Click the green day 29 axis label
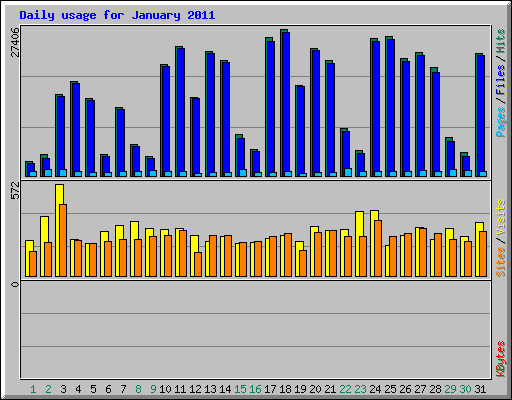This screenshot has width=512, height=400. (x=450, y=389)
